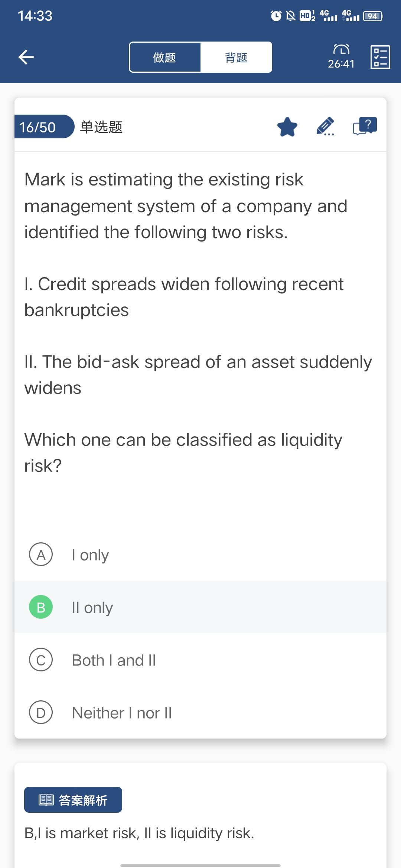401x868 pixels.
Task: Tap the answer explanation text
Action: (x=139, y=833)
